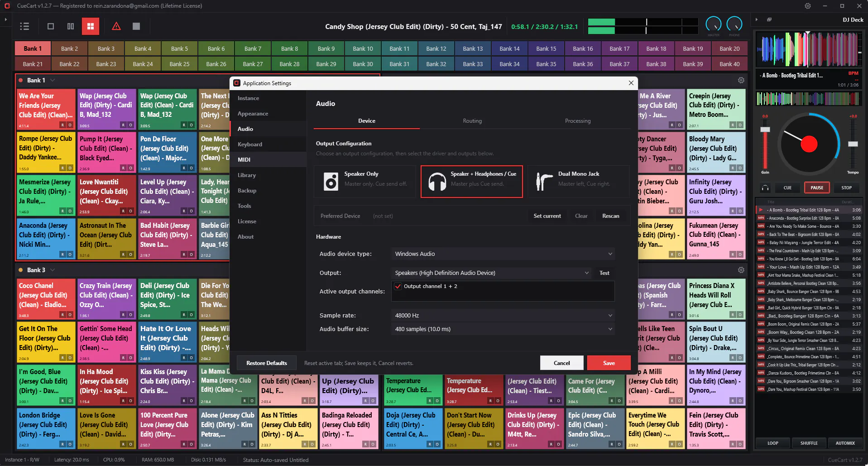Close the Application Settings dialog

(x=631, y=83)
